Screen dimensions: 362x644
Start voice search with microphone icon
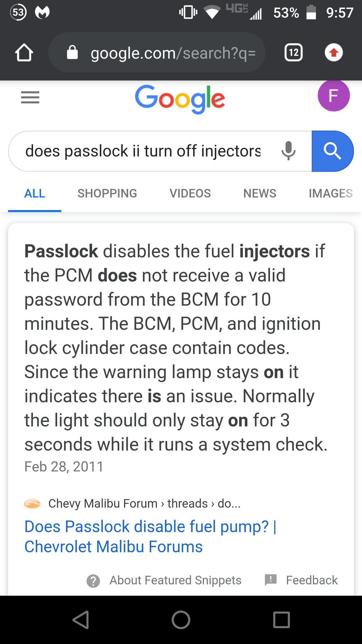click(x=288, y=151)
